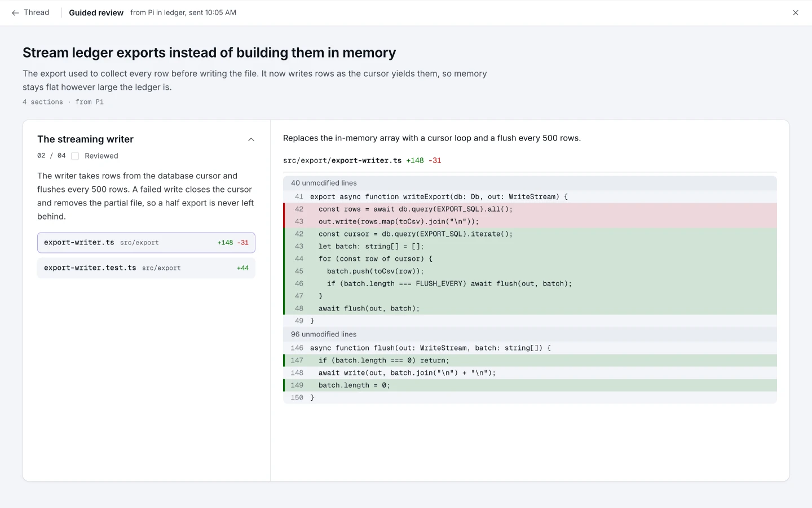This screenshot has width=812, height=508.
Task: Close the guided review panel
Action: tap(796, 12)
